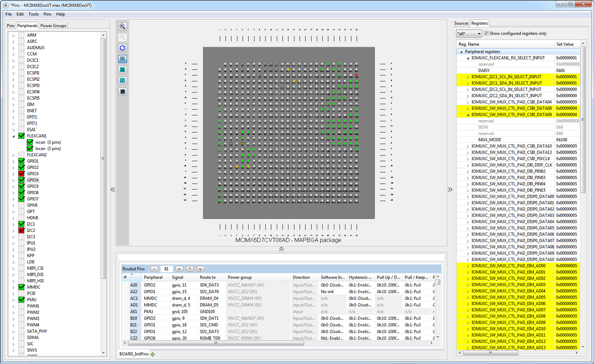The height and width of the screenshot is (364, 594).
Task: Click the plus button beside Routed Pins
Action: (x=179, y=269)
